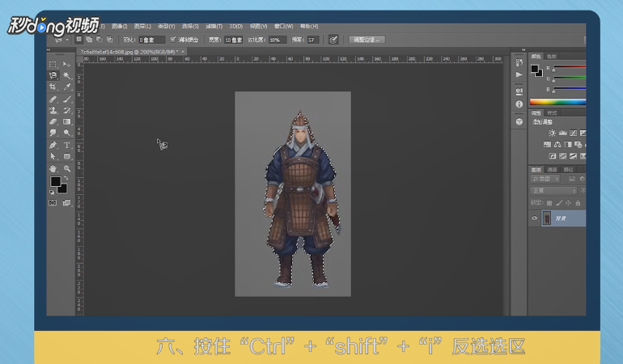Image resolution: width=623 pixels, height=364 pixels.
Task: Switch to the 样式 styles tab
Action: click(552, 113)
